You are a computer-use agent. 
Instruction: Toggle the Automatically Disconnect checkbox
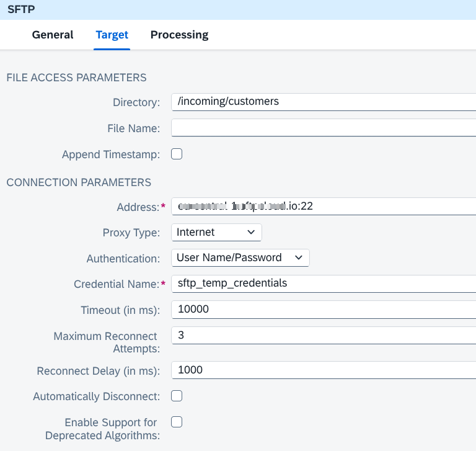click(x=177, y=396)
